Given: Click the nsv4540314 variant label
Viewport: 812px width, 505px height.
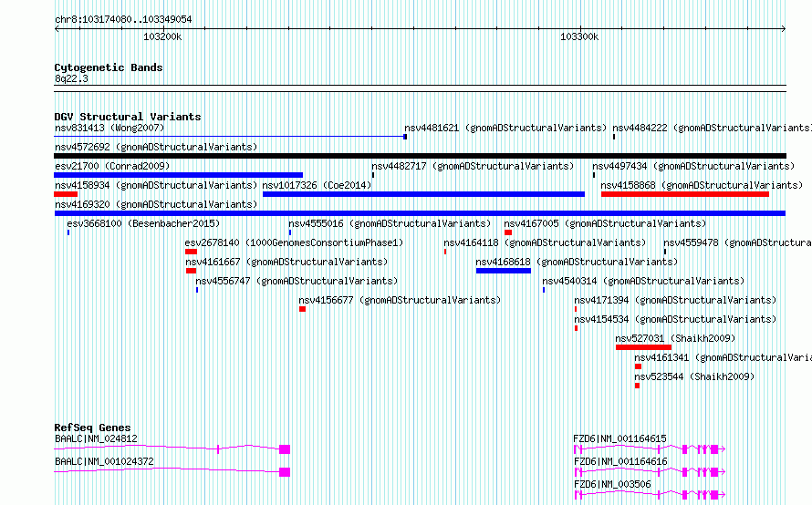Looking at the screenshot, I should click(643, 282).
